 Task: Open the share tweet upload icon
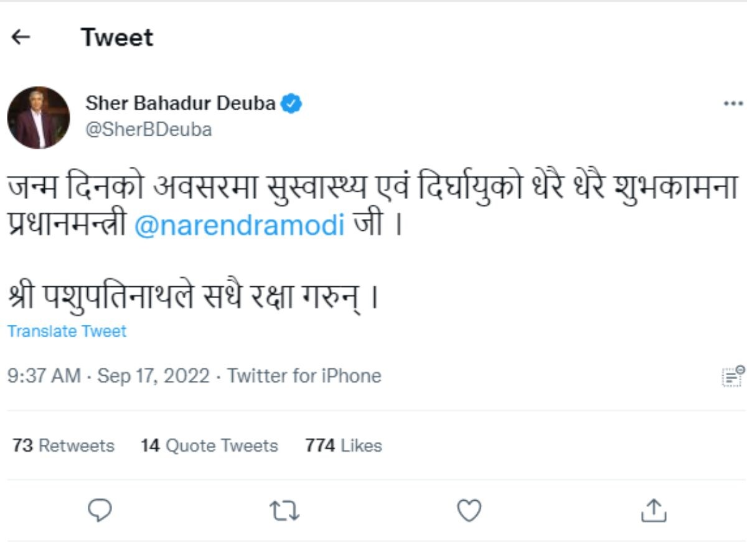click(x=654, y=510)
